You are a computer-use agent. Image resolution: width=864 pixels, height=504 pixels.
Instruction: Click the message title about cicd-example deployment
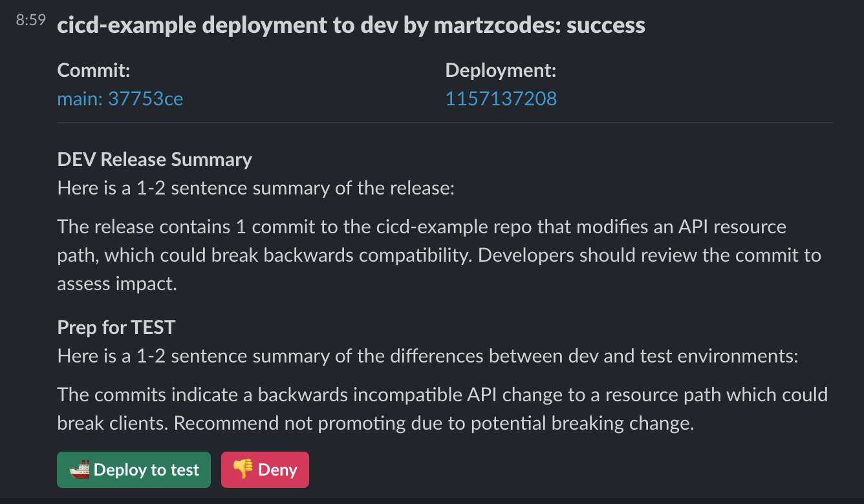click(351, 25)
